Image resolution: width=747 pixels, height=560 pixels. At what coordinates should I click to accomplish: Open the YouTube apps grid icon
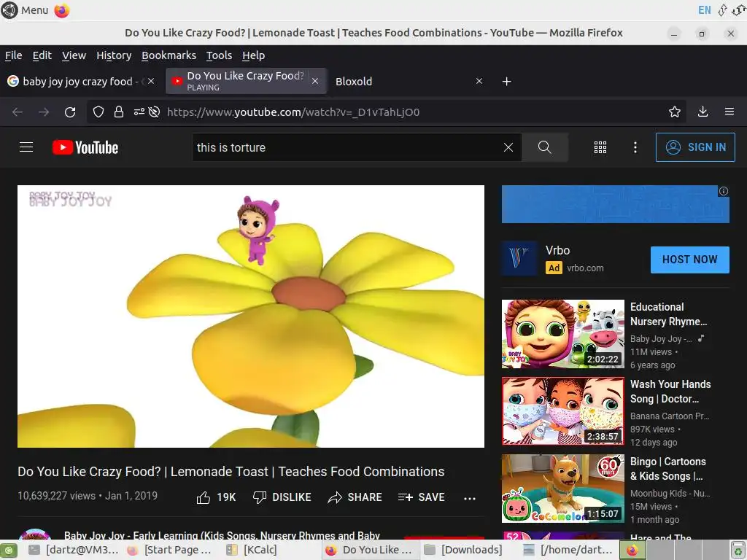tap(600, 147)
